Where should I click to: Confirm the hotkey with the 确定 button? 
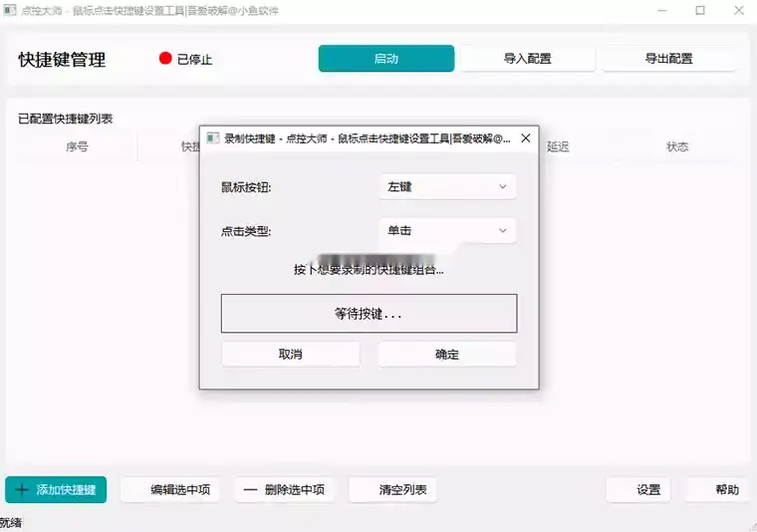(x=447, y=355)
